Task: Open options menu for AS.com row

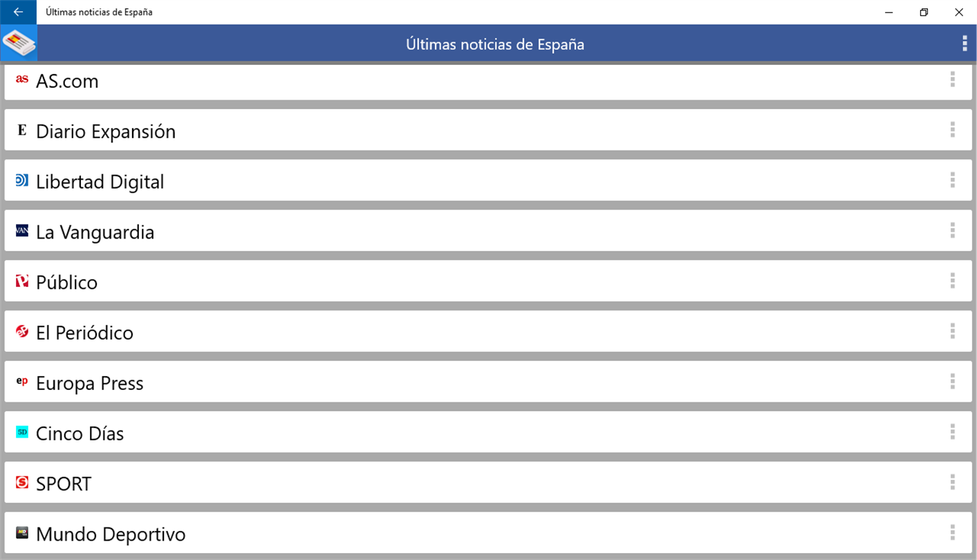Action: [x=952, y=80]
